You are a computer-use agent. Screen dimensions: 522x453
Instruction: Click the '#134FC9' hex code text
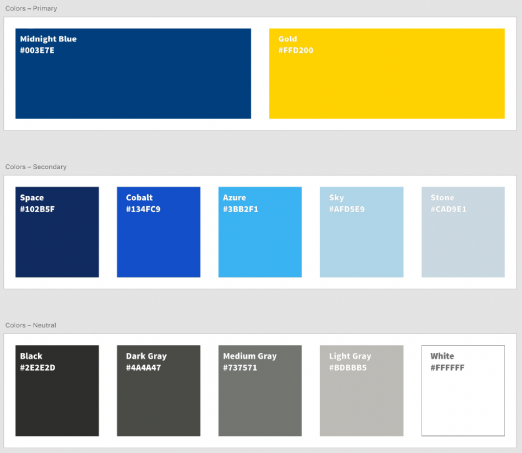pos(143,209)
